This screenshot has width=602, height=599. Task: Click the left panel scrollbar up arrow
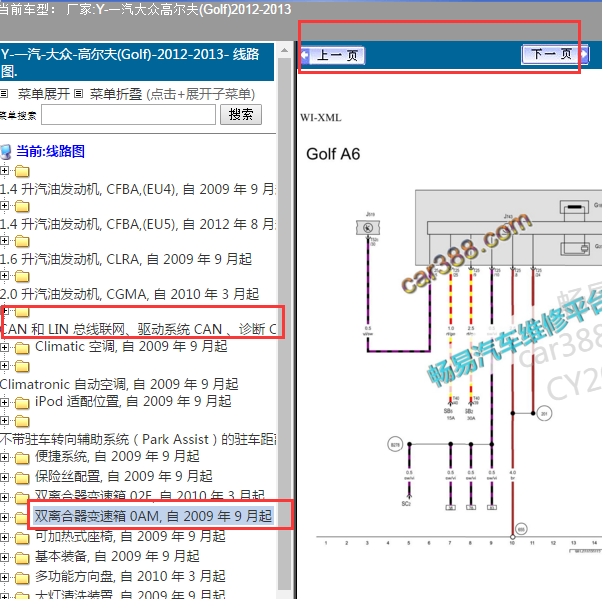[284, 50]
